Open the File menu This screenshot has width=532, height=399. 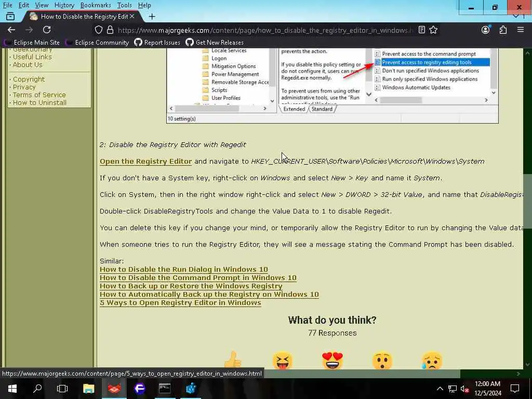pos(7,5)
